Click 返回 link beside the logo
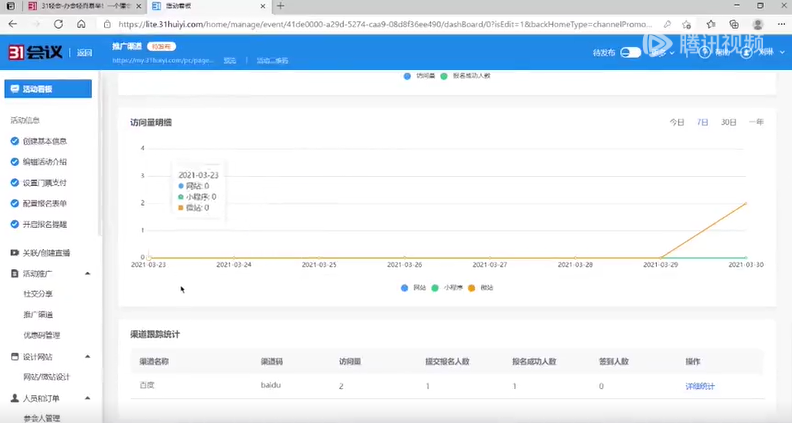 (85, 52)
